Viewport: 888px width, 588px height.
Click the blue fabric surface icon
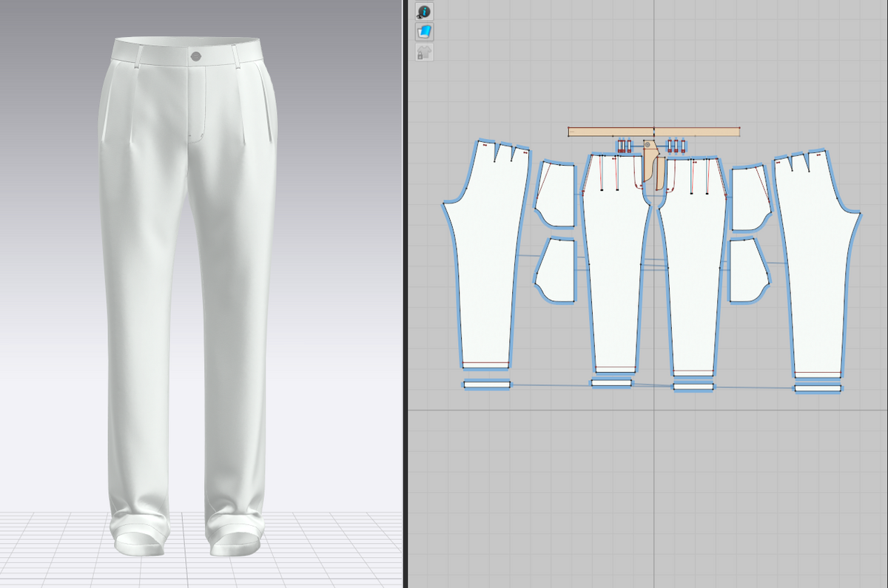point(424,32)
